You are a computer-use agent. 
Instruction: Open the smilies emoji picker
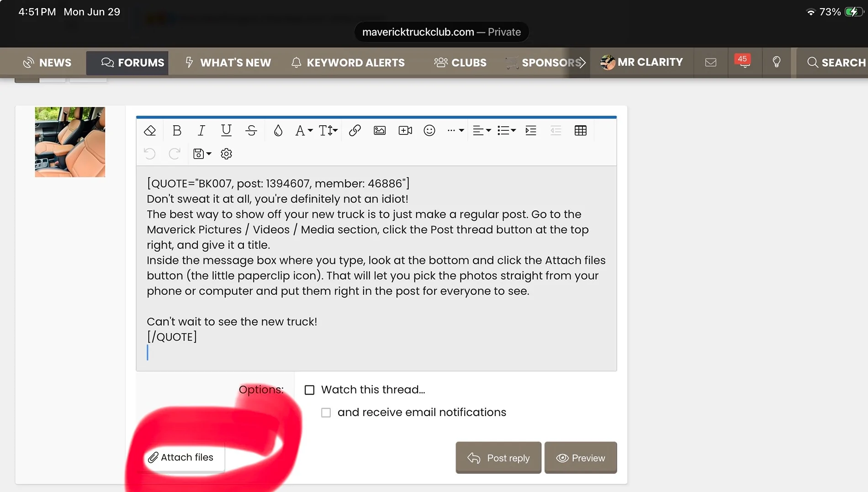click(x=429, y=131)
